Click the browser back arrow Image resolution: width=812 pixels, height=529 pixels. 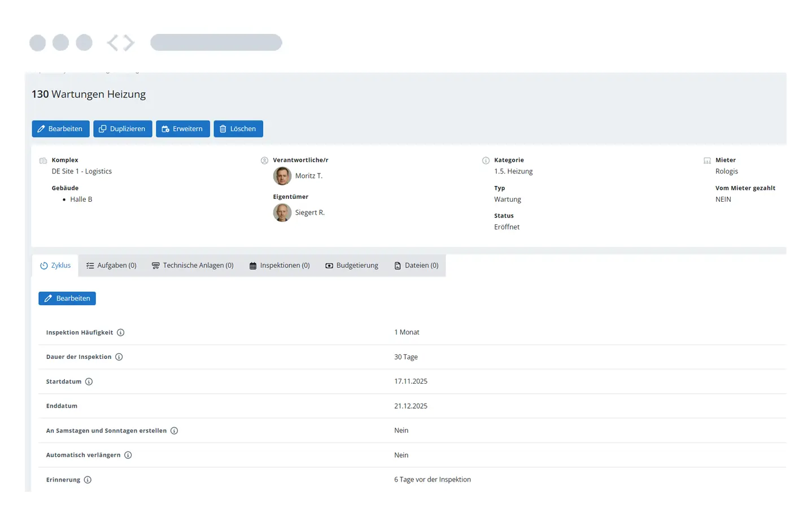113,43
